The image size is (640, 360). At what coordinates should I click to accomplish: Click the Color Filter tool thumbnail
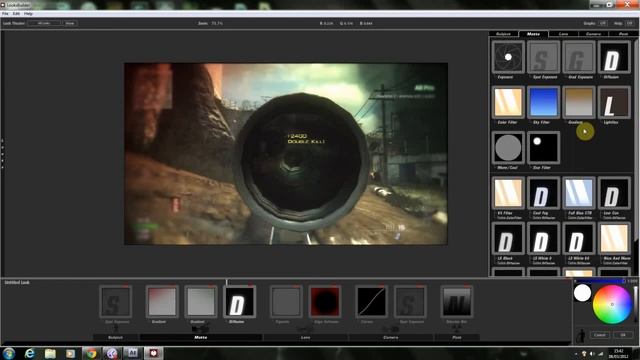tap(508, 102)
